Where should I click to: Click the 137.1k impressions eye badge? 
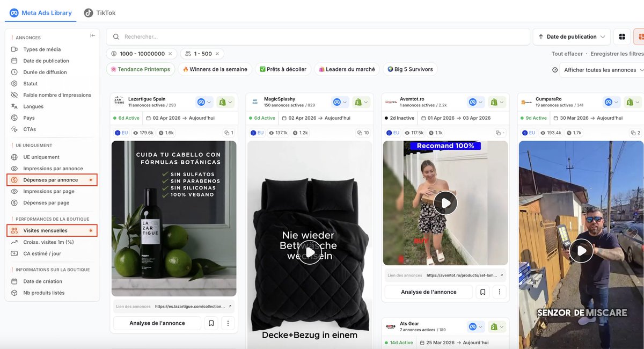[x=279, y=133]
